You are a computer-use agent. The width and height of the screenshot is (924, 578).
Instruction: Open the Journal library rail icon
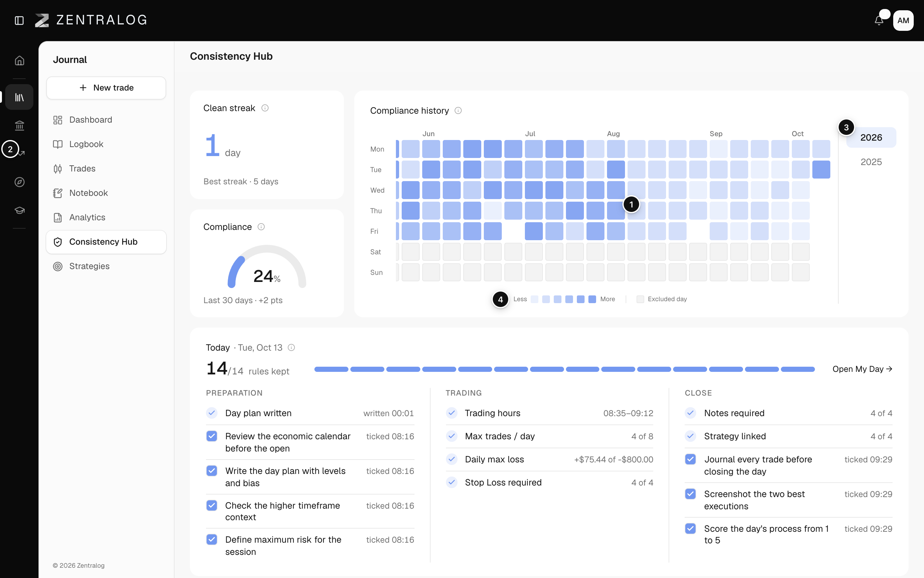pos(20,97)
